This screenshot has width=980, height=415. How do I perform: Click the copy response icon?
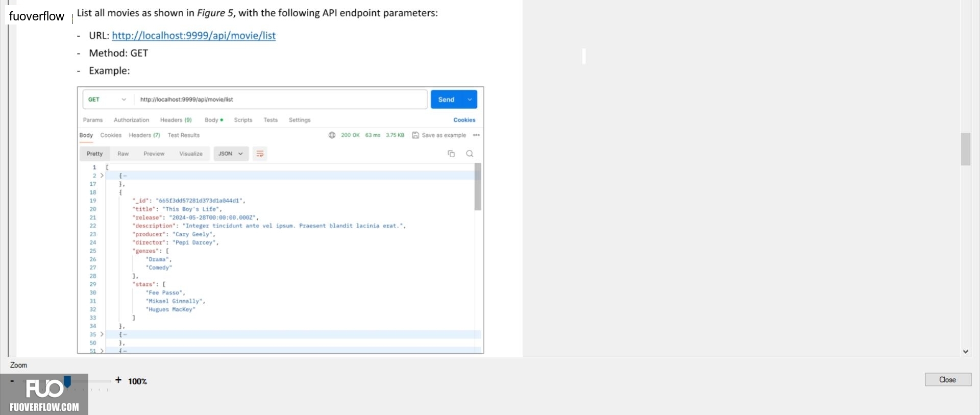451,154
